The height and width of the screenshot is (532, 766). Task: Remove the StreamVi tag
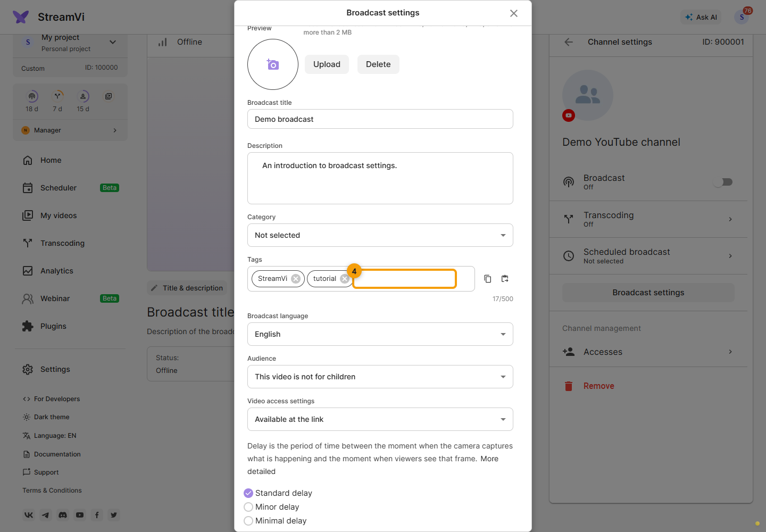pyautogui.click(x=296, y=279)
